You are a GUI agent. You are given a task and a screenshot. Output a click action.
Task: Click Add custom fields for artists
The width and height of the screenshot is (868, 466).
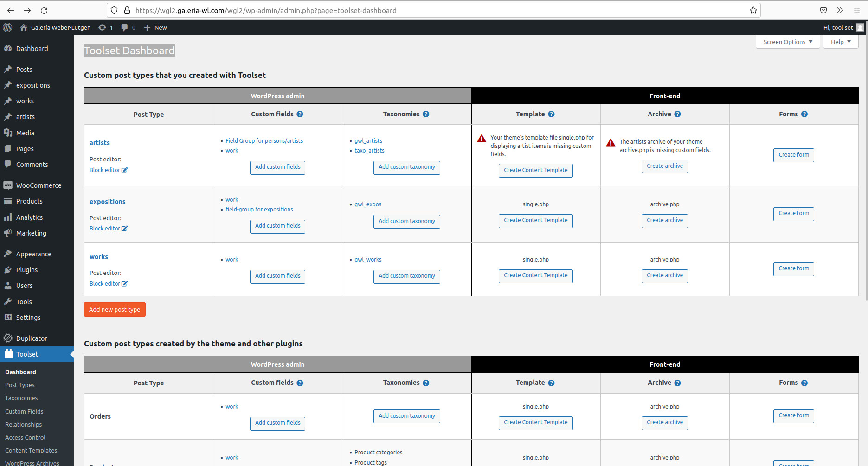click(277, 167)
